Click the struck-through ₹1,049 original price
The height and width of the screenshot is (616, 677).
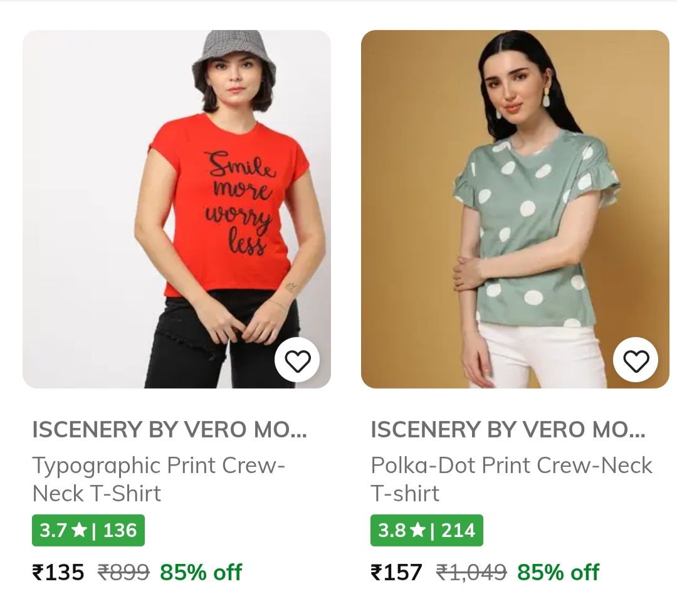tap(471, 572)
